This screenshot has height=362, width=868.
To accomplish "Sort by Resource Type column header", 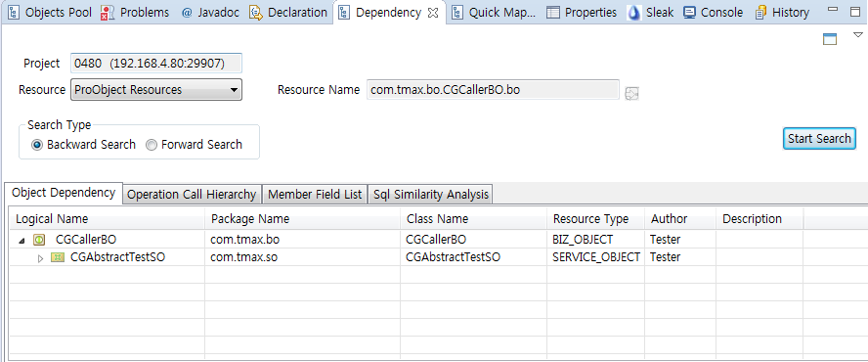I will pyautogui.click(x=595, y=219).
